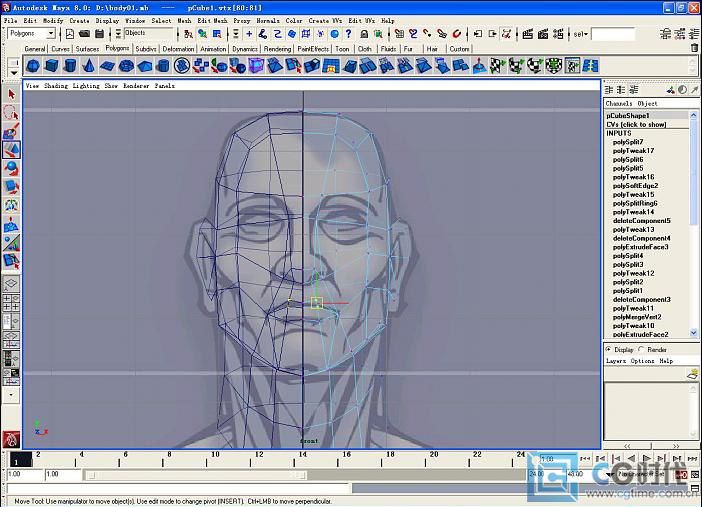This screenshot has width=702, height=507.
Task: Open the render settings icon
Action: pyautogui.click(x=558, y=34)
